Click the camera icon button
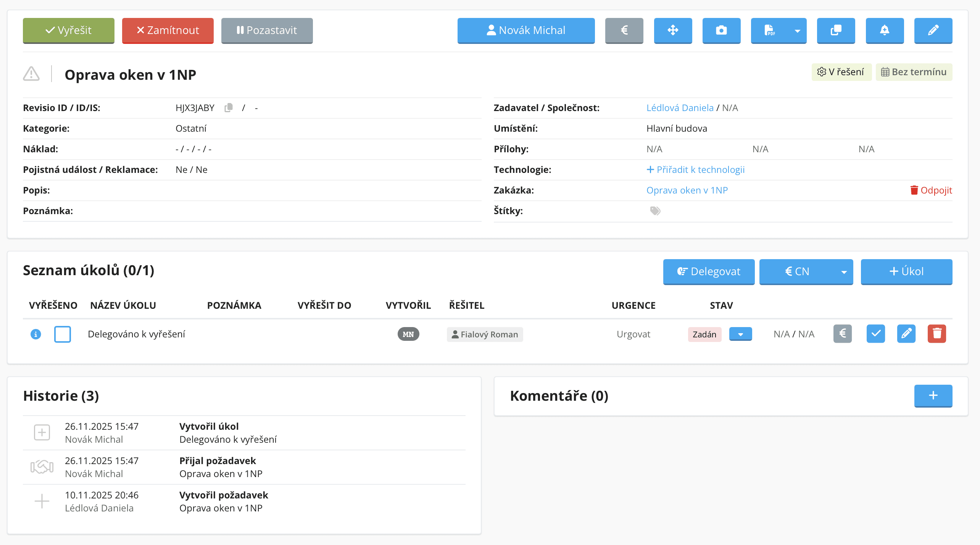Screen dimensions: 980x545 pyautogui.click(x=721, y=31)
